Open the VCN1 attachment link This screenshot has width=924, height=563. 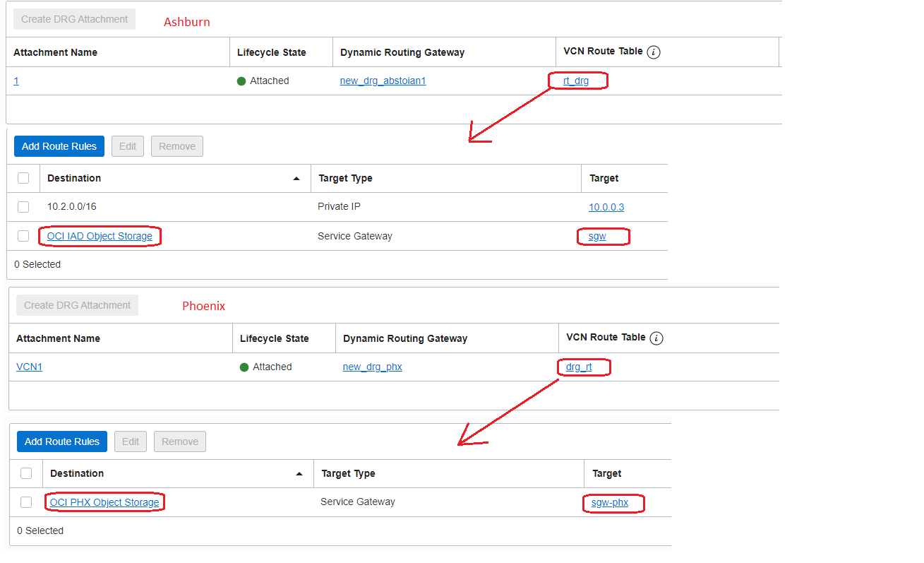[x=29, y=367]
